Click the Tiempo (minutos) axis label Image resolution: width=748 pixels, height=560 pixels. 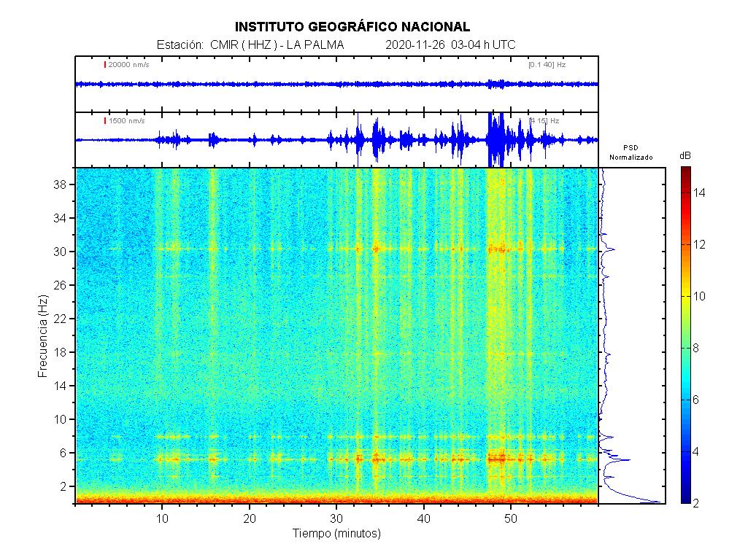(x=336, y=534)
